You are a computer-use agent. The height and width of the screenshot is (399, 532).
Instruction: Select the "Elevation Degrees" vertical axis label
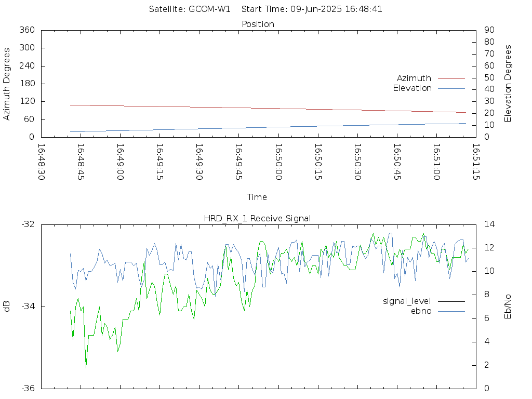(508, 84)
